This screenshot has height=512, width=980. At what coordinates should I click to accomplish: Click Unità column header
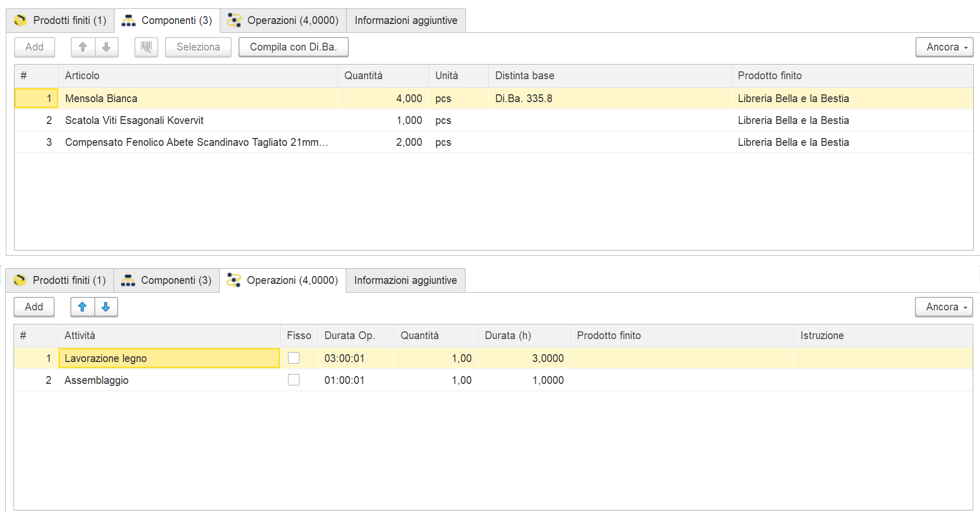pos(459,76)
